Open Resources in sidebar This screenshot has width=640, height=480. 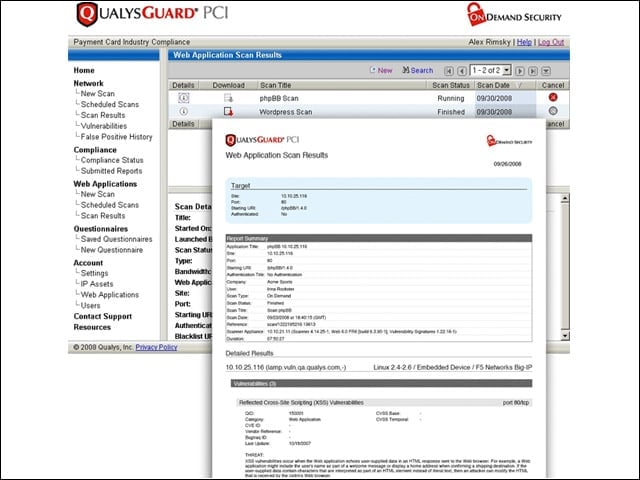[92, 327]
